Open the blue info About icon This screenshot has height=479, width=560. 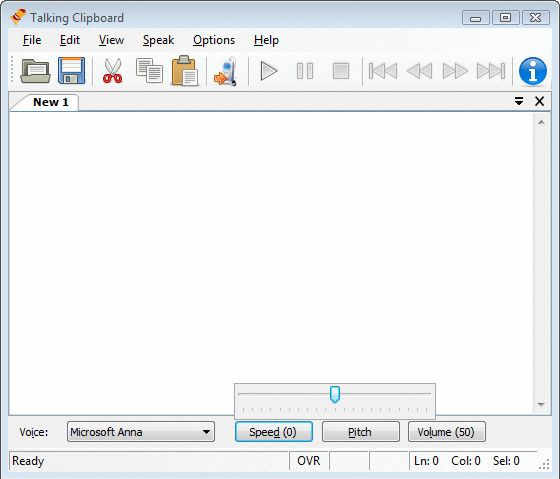[x=532, y=71]
